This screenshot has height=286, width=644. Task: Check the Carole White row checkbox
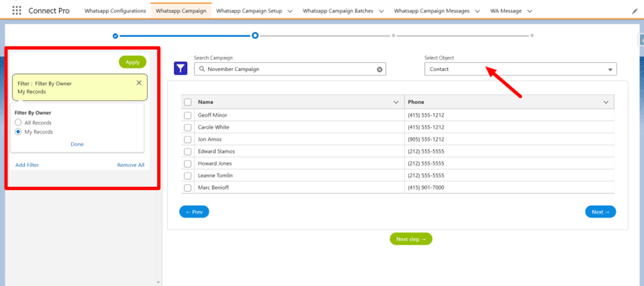(x=188, y=128)
